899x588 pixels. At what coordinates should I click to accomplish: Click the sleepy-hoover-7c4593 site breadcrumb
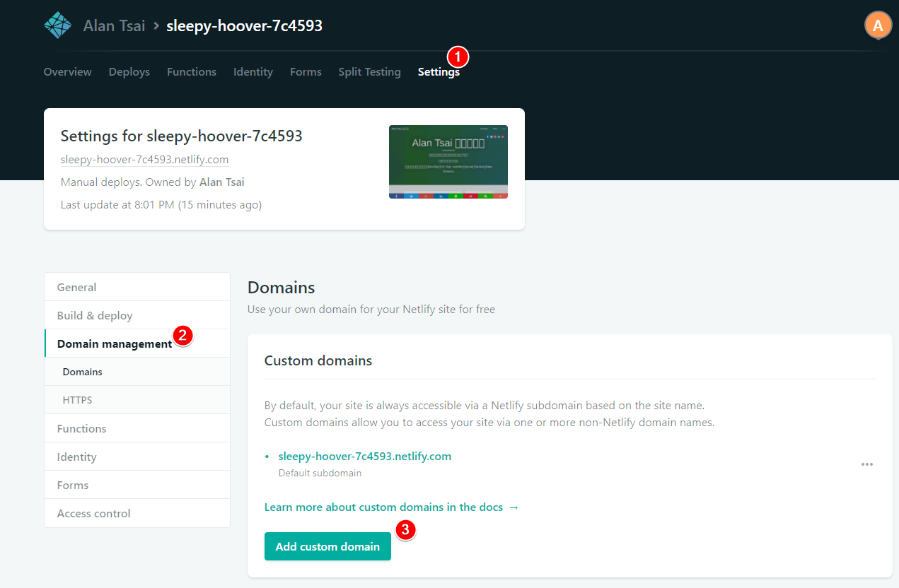click(x=245, y=26)
